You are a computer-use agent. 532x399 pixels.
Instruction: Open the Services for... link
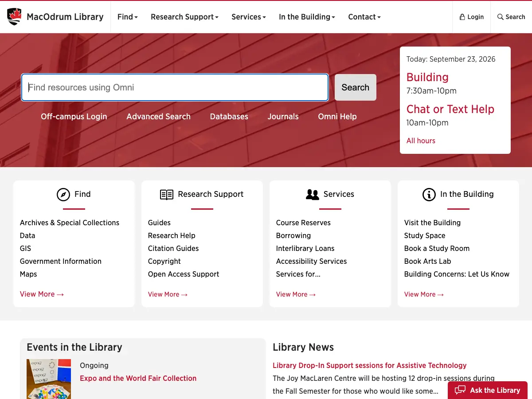pos(298,274)
